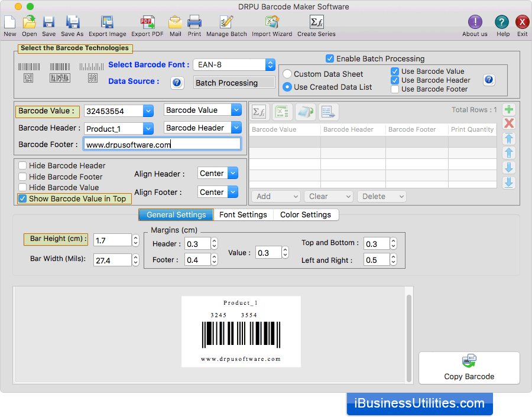532x417 pixels.
Task: Click the Header margin stepper
Action: point(214,244)
